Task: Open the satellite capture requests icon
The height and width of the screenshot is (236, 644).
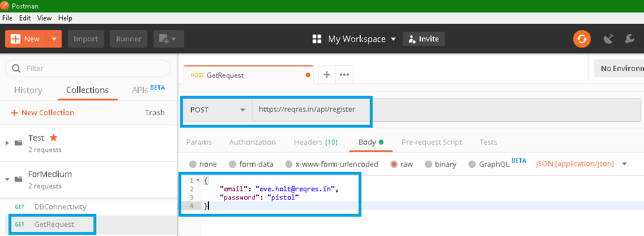Action: [608, 39]
